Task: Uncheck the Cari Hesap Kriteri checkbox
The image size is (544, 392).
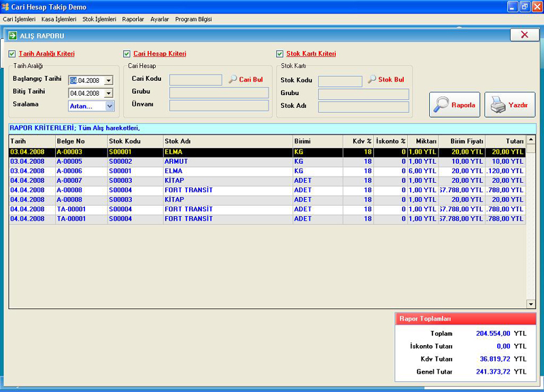Action: 127,54
